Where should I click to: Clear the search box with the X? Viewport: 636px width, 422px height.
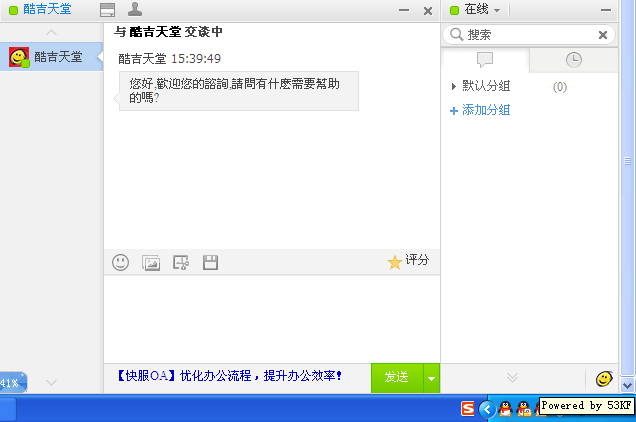point(603,35)
